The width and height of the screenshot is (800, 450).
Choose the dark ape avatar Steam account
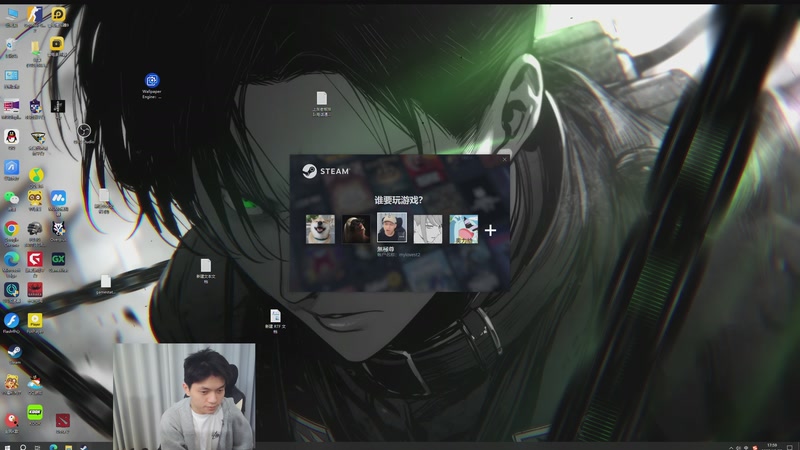[356, 229]
